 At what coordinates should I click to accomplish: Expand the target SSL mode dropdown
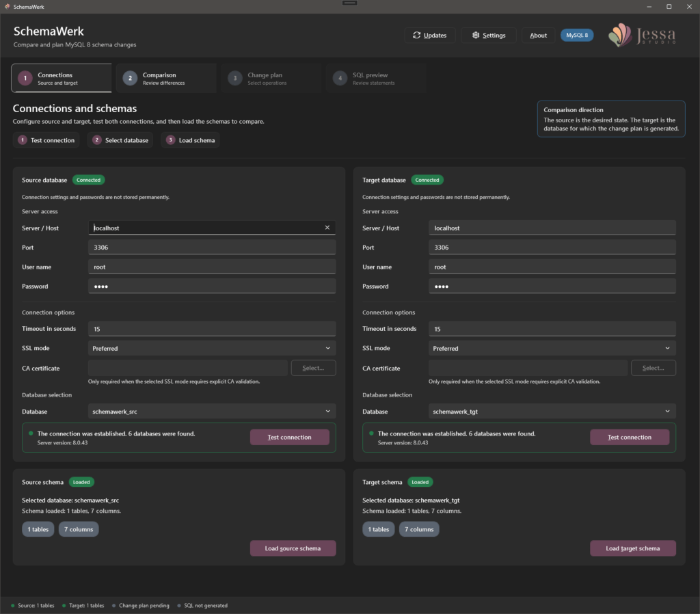point(552,348)
